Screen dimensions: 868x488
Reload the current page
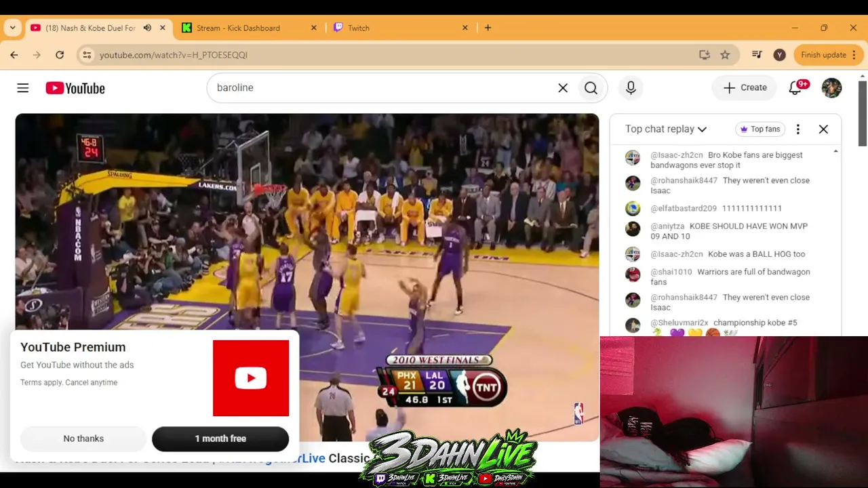(60, 55)
